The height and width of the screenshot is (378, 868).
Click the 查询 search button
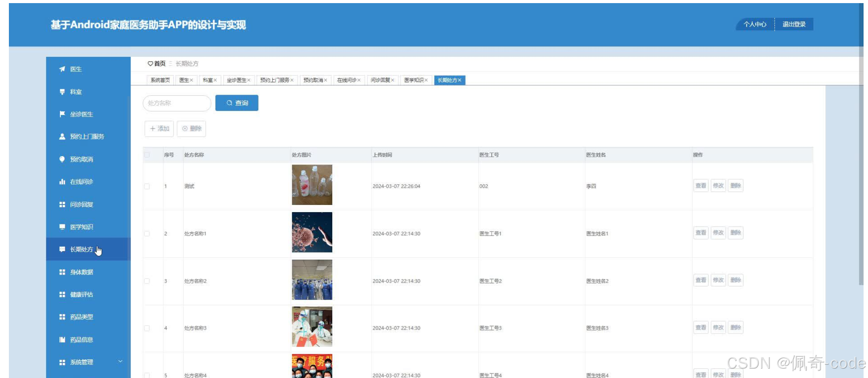coord(237,103)
